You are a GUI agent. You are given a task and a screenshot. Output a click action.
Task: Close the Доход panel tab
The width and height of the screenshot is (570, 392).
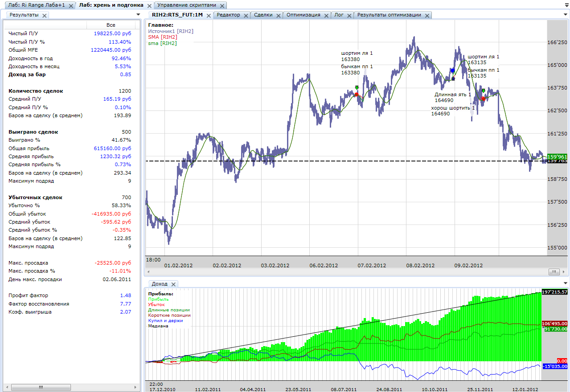173,284
